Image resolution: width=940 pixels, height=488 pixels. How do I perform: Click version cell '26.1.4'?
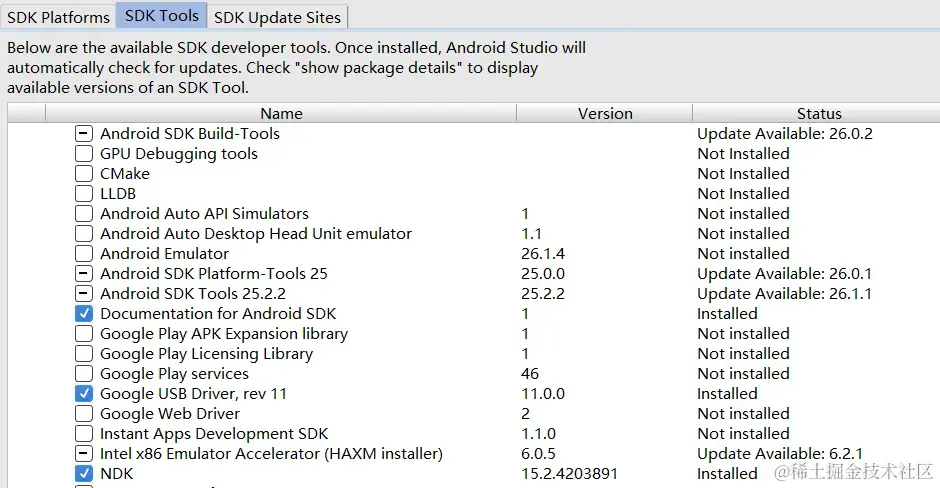pyautogui.click(x=543, y=254)
